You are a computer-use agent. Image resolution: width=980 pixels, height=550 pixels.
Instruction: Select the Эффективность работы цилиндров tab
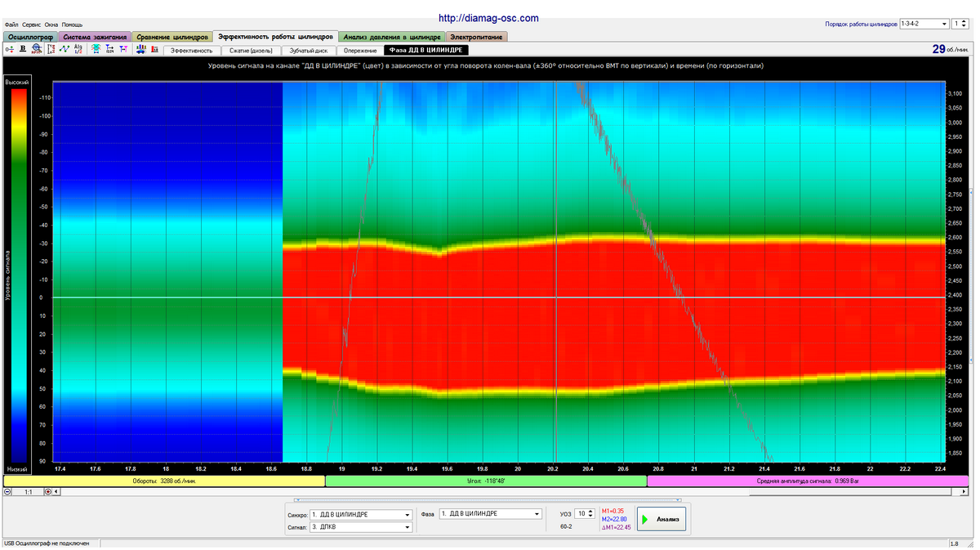pos(275,37)
